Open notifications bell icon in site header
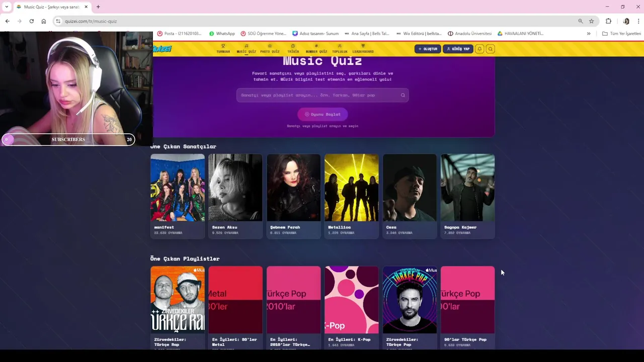 click(x=479, y=49)
